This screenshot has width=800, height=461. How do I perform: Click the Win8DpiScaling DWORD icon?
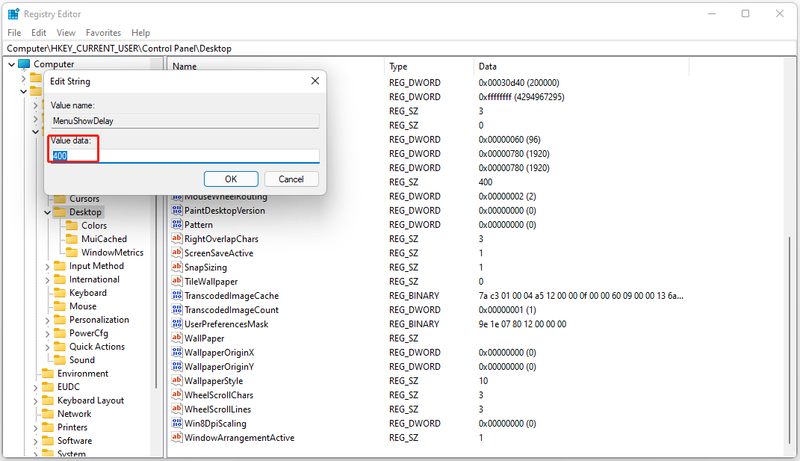coord(177,423)
